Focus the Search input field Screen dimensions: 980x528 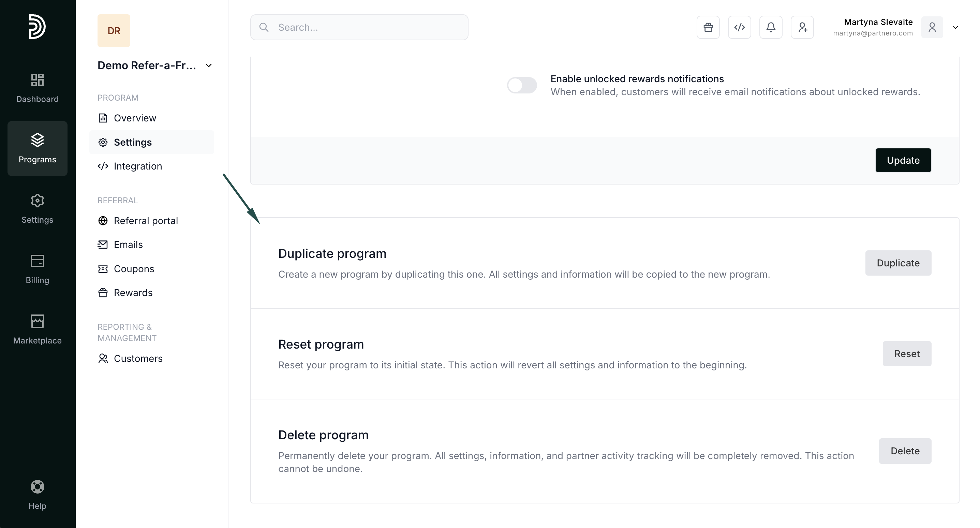(359, 27)
